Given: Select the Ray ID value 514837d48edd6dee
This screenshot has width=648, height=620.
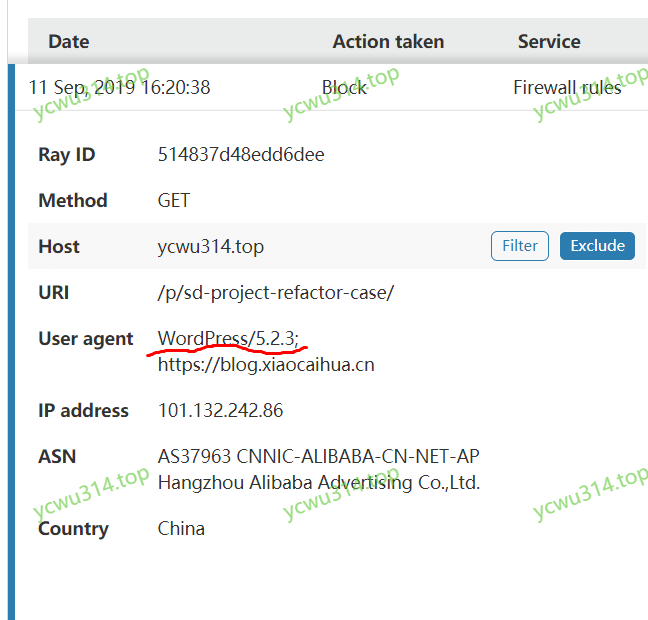Looking at the screenshot, I should [x=241, y=155].
